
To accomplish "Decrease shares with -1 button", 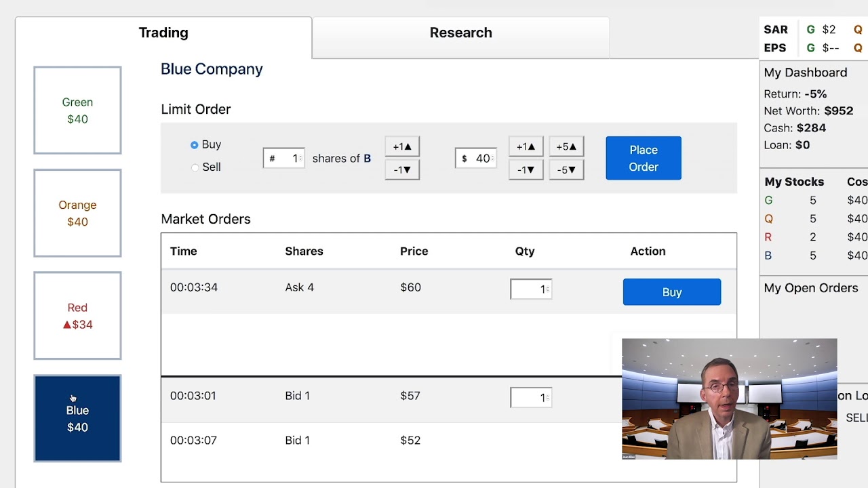I will (x=402, y=169).
